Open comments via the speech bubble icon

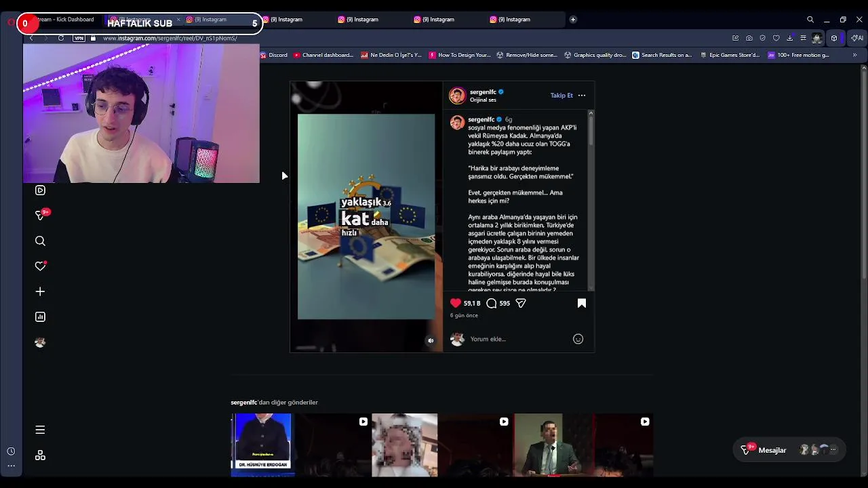(492, 303)
